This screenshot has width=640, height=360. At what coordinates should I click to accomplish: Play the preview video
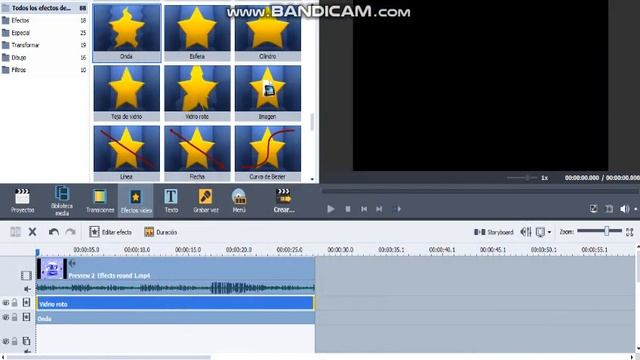[x=331, y=209]
